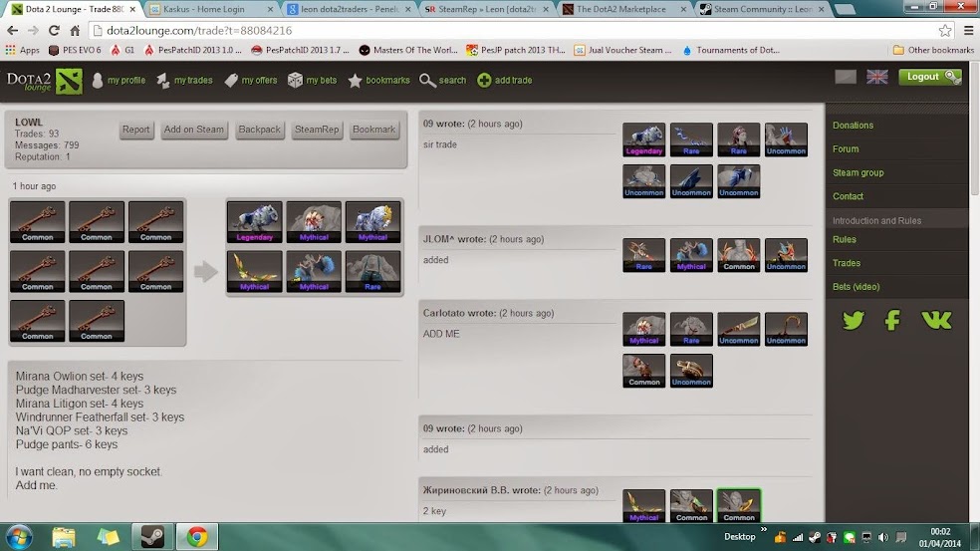Click the green highlighted Common item at bottom

739,505
